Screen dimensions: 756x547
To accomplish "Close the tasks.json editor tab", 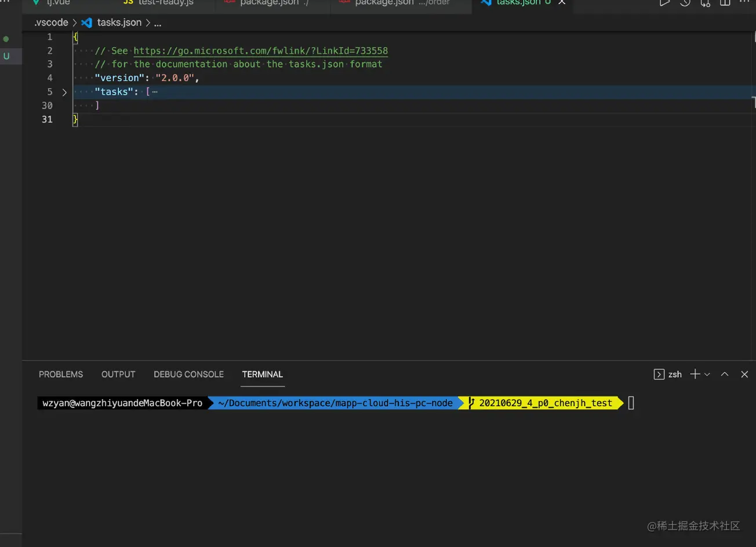I will 562,3.
